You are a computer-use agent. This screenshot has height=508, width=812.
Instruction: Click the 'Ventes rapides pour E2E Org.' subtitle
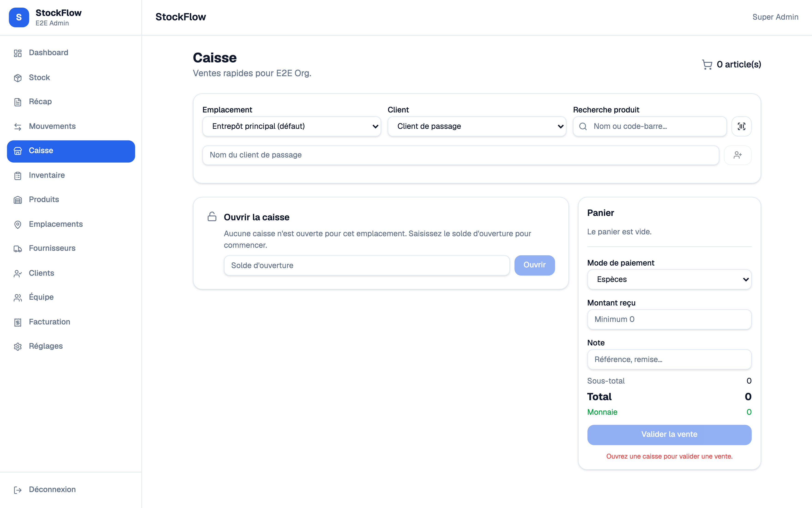click(252, 73)
